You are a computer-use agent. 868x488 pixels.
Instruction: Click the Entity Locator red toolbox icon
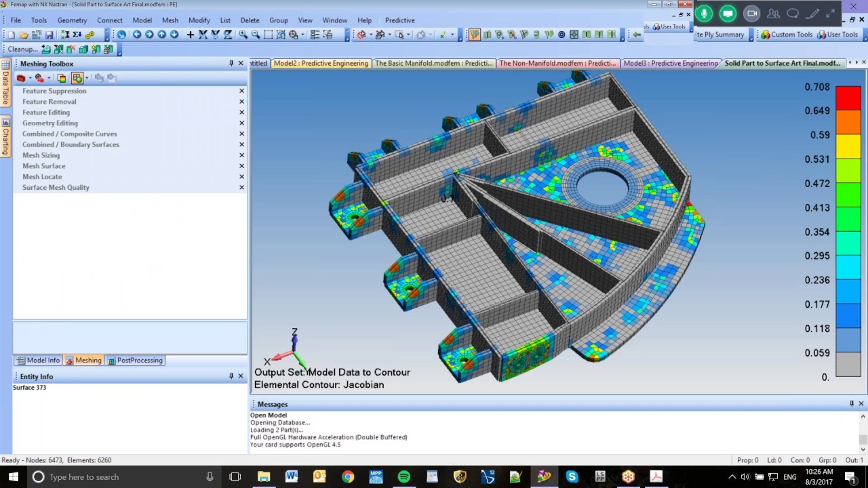pos(20,78)
